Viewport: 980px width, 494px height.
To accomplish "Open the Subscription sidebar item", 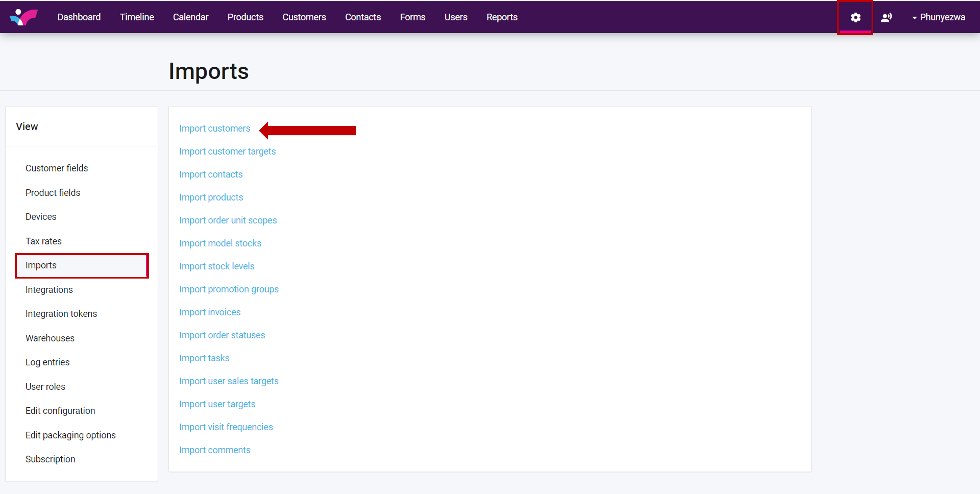I will 50,459.
